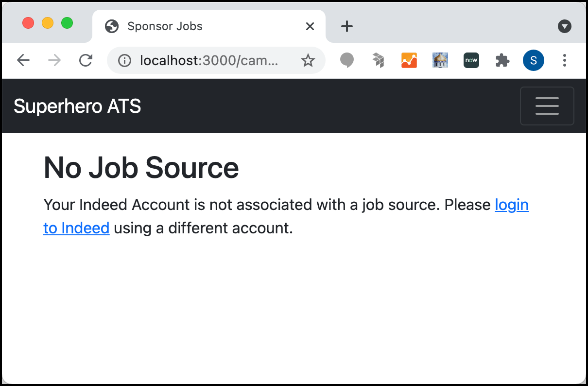Image resolution: width=588 pixels, height=386 pixels.
Task: Click the green maximize window button
Action: click(67, 23)
